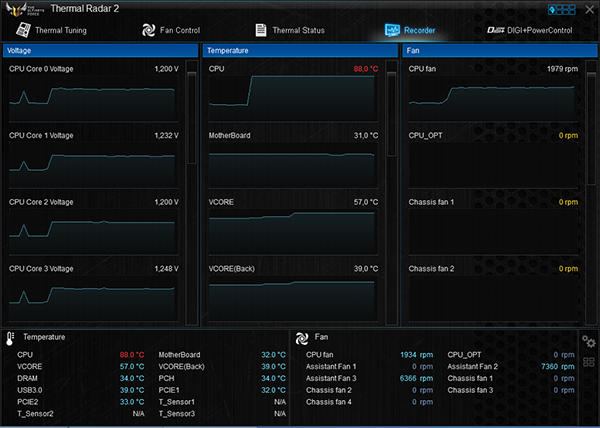The image size is (600, 428).
Task: Select the CPU temperature graph
Action: click(x=293, y=98)
